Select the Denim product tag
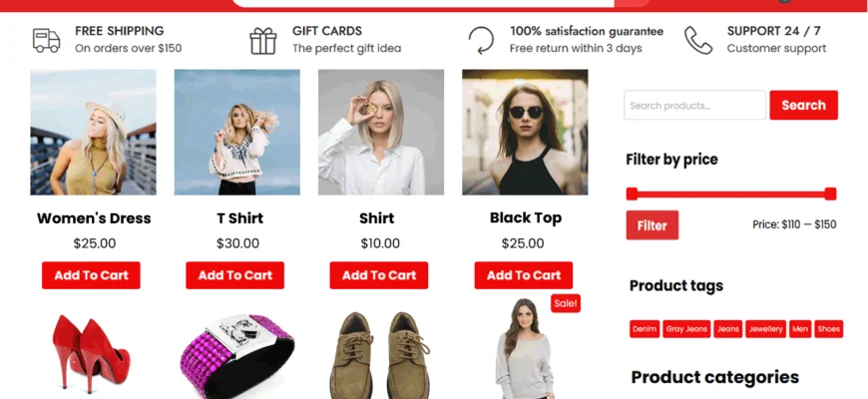This screenshot has width=868, height=399. pyautogui.click(x=645, y=329)
